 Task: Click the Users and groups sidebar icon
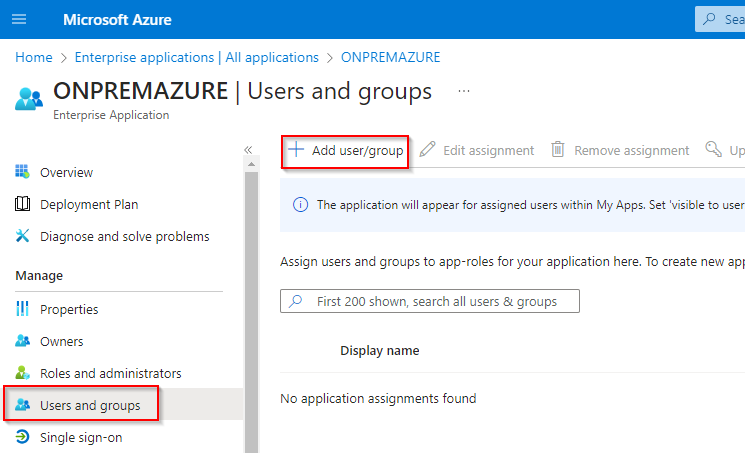(x=22, y=405)
